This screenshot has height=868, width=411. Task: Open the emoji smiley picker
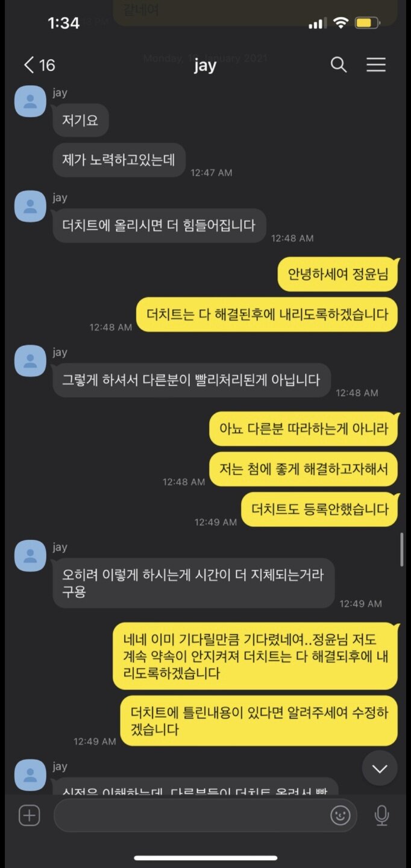340,816
